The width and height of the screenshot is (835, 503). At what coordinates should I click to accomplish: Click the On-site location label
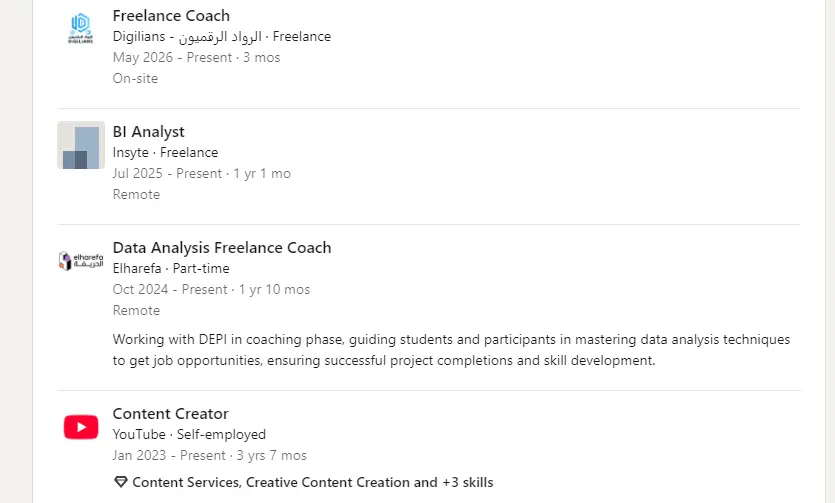135,79
